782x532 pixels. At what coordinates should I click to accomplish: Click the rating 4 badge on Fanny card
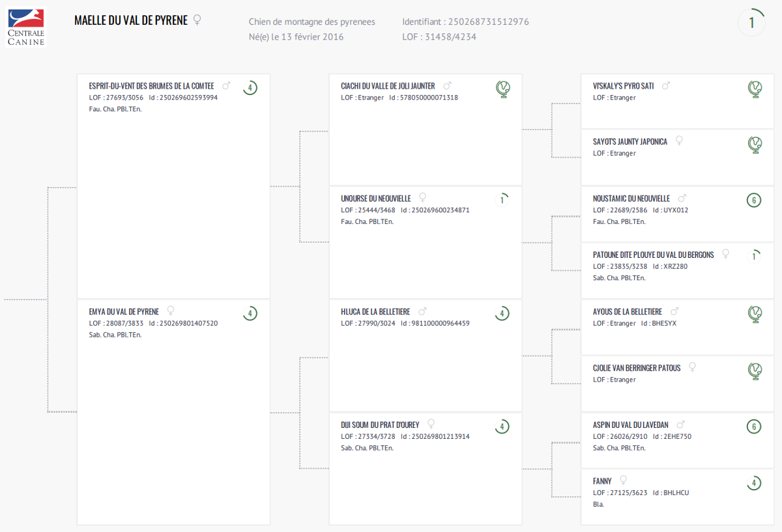(754, 483)
